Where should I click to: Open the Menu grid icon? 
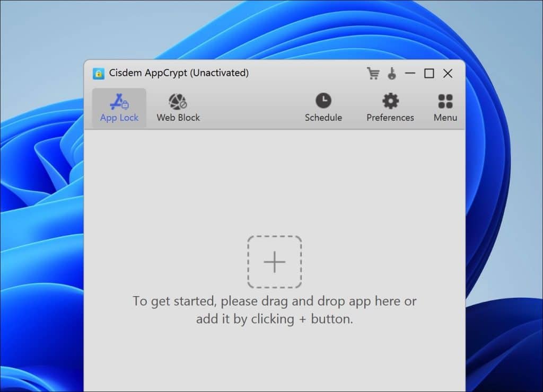point(445,108)
